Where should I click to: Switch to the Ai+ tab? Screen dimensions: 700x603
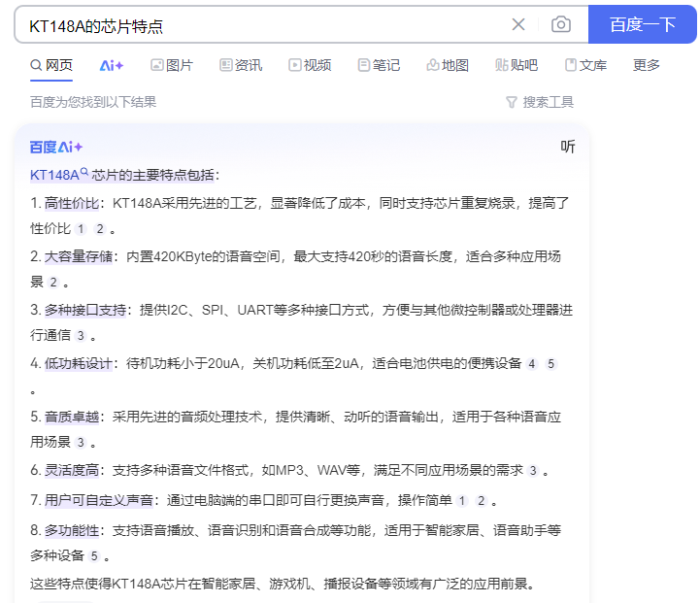click(111, 66)
